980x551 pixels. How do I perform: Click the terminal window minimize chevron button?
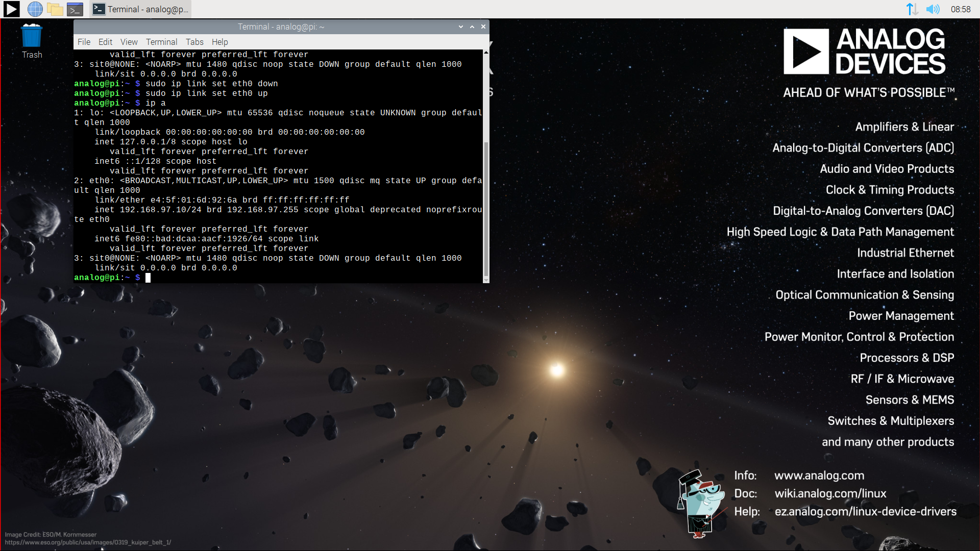click(x=461, y=27)
